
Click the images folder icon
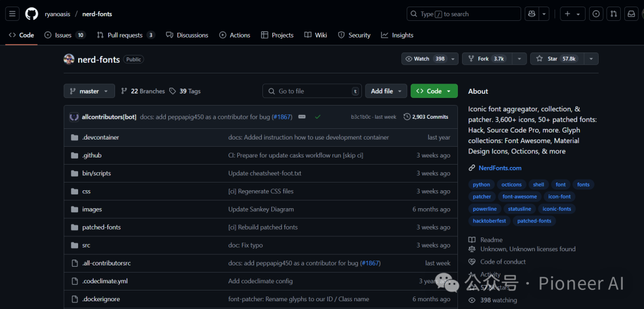point(75,209)
